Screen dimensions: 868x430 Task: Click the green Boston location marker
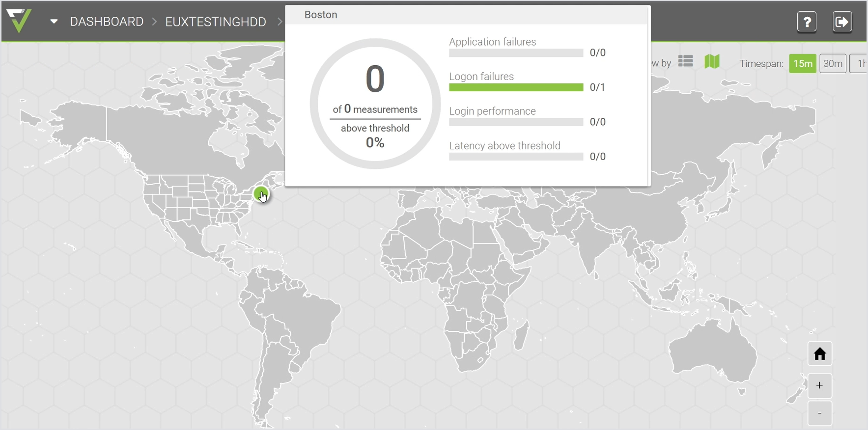click(x=261, y=194)
